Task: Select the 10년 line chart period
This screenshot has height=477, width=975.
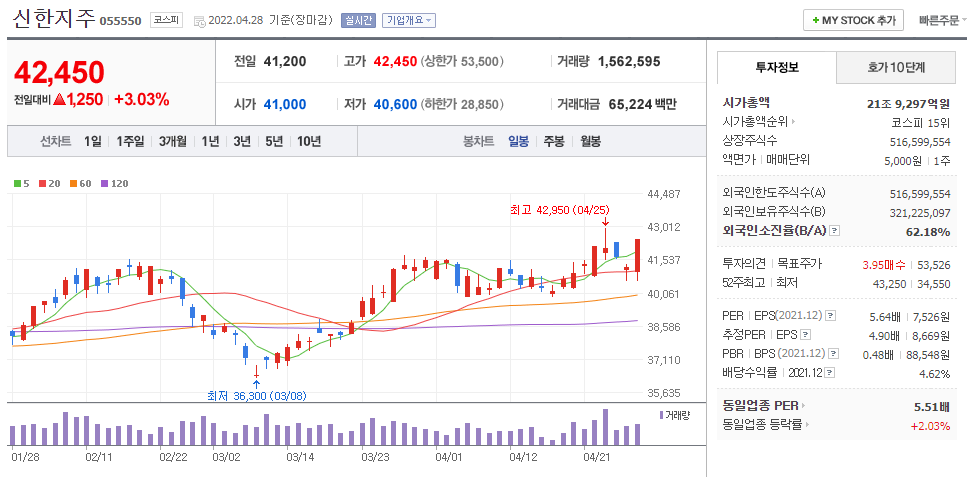Action: coord(309,141)
